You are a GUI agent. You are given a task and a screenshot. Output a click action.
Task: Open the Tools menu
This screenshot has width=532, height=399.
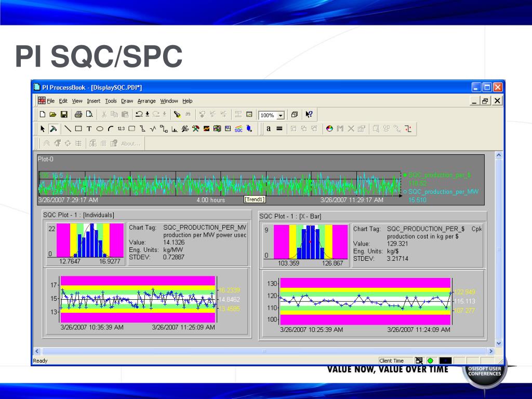(x=111, y=101)
